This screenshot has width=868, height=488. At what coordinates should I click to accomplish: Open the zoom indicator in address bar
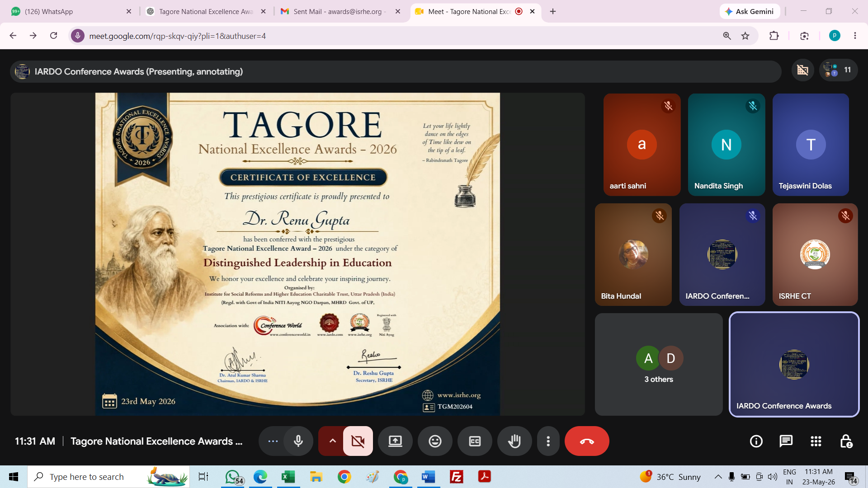(x=727, y=36)
